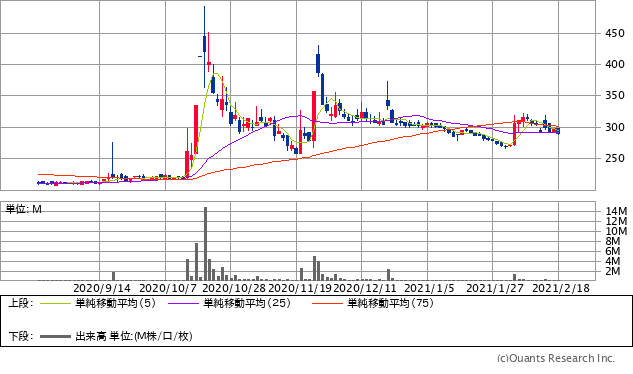Screen dimensions: 633x374
Task: Click the 2M volume axis label
Action: [x=613, y=271]
